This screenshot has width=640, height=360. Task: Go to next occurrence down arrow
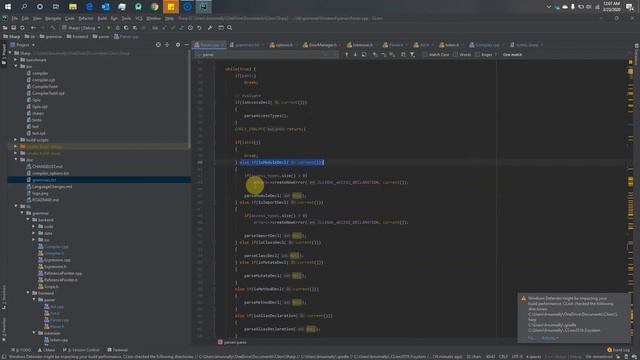[x=355, y=54]
